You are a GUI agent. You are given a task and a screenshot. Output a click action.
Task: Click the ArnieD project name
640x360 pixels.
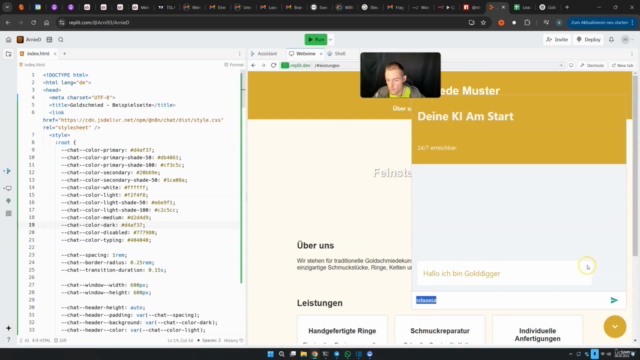(x=33, y=40)
